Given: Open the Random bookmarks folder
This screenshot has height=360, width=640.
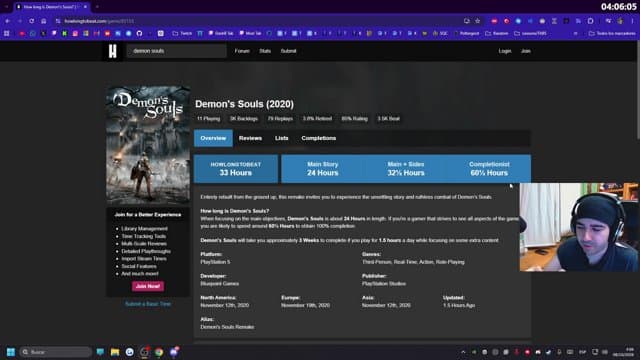Looking at the screenshot, I should (x=497, y=33).
